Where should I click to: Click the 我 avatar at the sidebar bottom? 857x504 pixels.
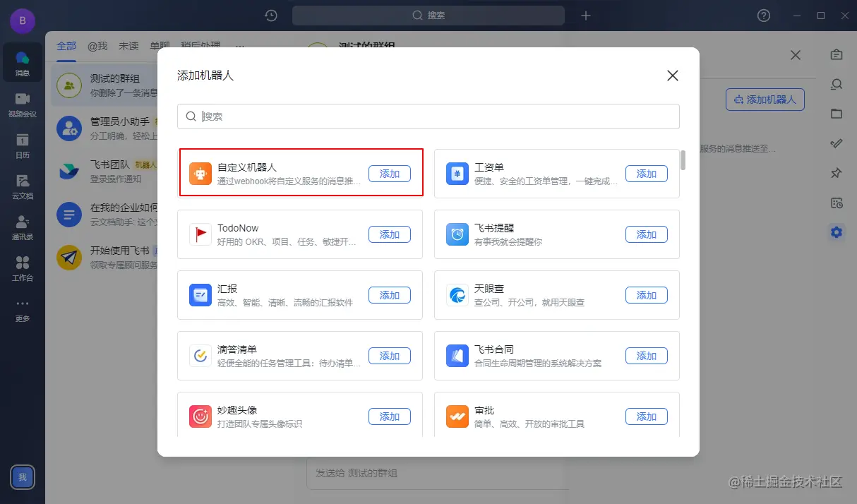tap(23, 477)
